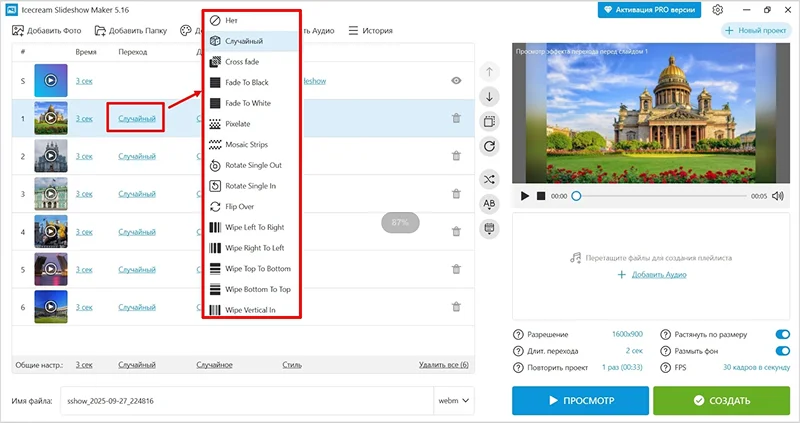Choose Wipe Left To Right transition
800x423 pixels.
(x=252, y=227)
